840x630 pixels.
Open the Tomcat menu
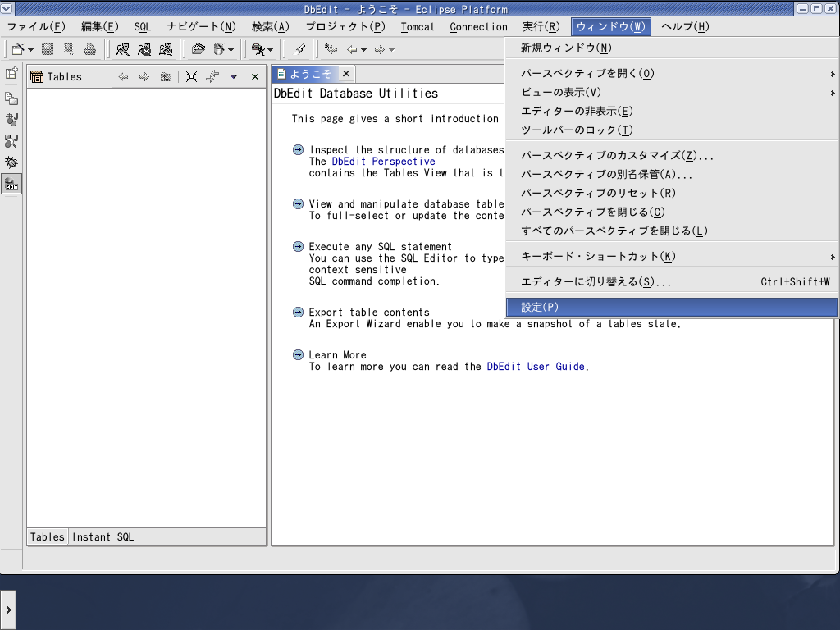pyautogui.click(x=418, y=27)
